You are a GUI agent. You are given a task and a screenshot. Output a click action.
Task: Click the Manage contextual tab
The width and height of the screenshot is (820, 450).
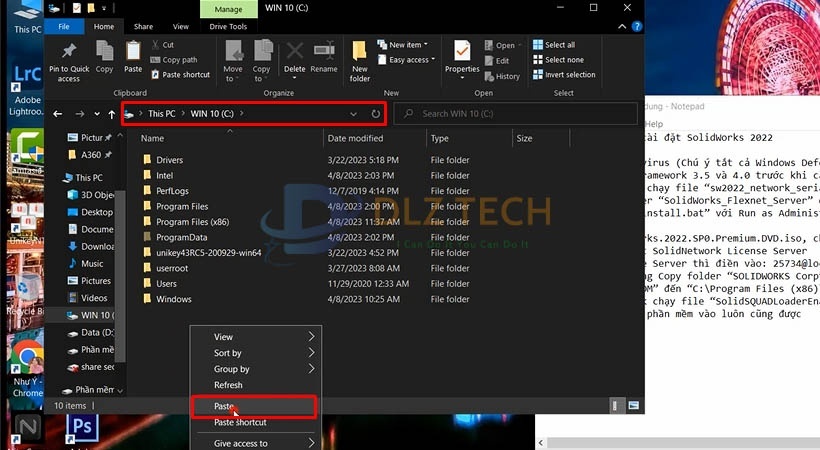(229, 9)
